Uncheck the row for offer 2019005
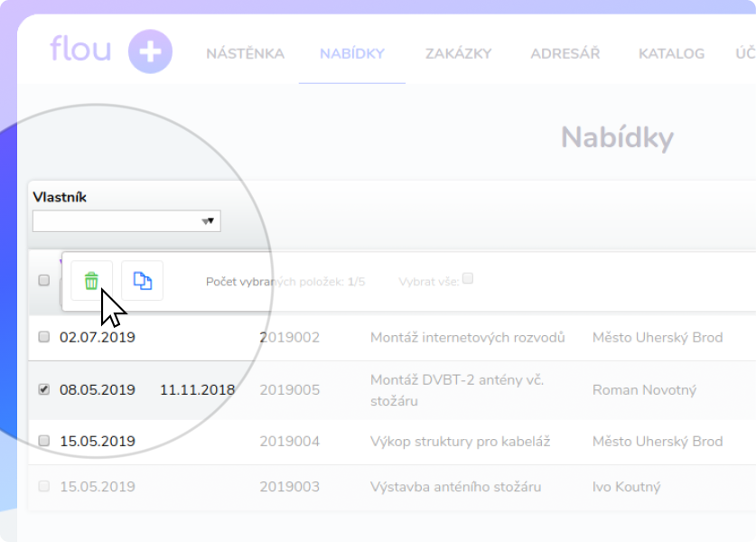This screenshot has width=756, height=542. 44,389
